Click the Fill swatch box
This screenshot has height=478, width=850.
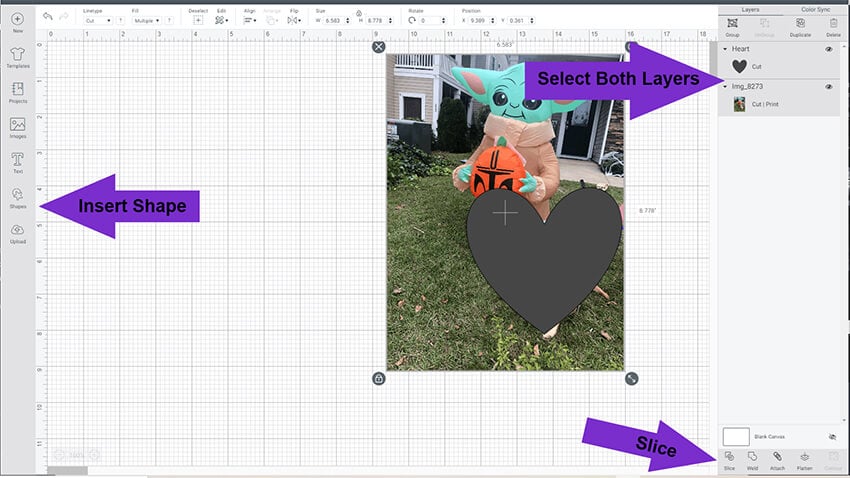pyautogui.click(x=169, y=21)
